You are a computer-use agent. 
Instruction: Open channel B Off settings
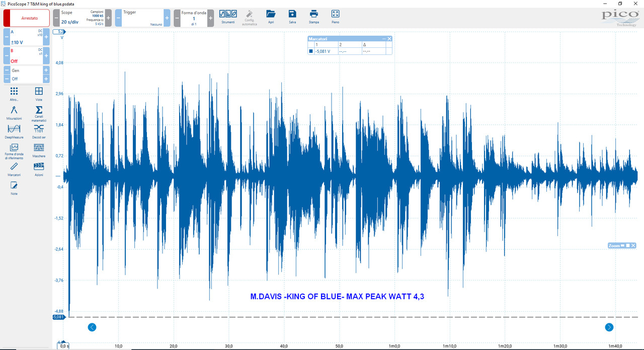(x=27, y=56)
